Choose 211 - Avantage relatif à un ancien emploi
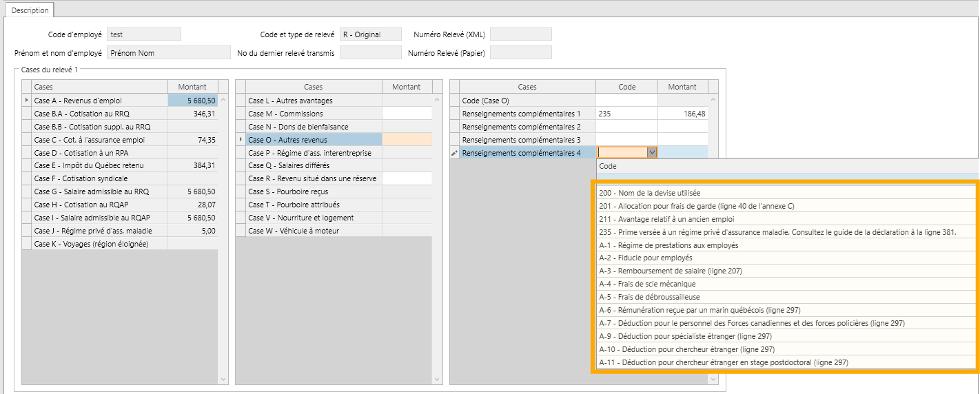This screenshot has width=980, height=394. coord(786,219)
